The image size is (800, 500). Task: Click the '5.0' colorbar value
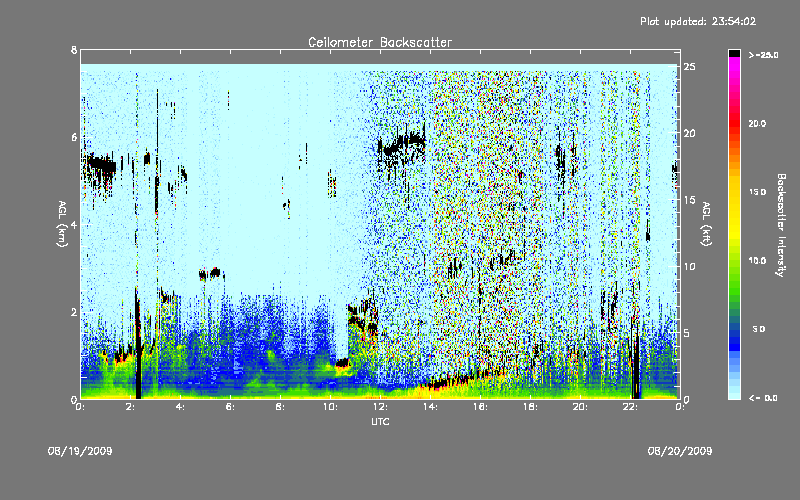759,329
